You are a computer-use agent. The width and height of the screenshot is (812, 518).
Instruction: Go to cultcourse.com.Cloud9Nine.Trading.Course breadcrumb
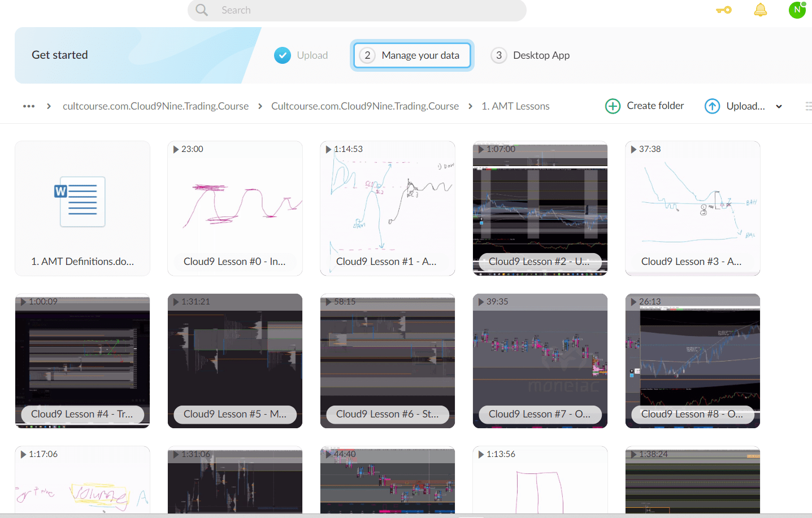coord(155,106)
